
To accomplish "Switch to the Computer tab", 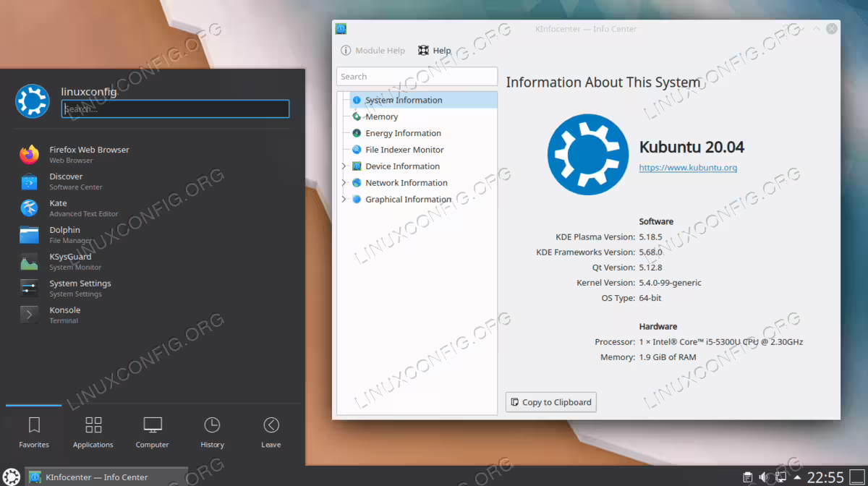I will 152,433.
